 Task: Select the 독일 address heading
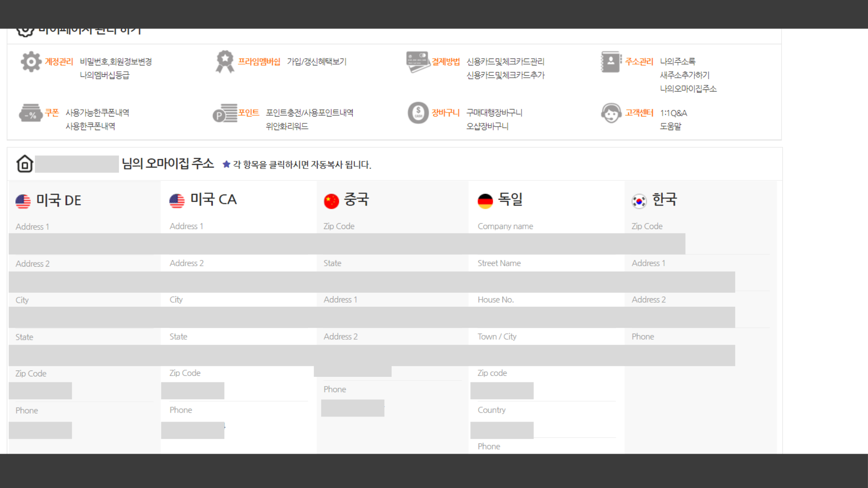pos(510,199)
